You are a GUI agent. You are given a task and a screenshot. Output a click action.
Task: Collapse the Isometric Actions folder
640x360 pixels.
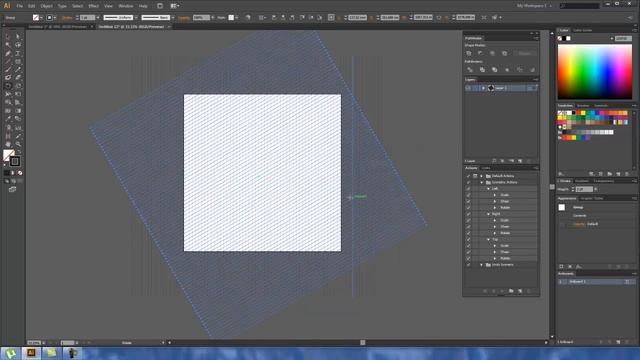click(482, 182)
